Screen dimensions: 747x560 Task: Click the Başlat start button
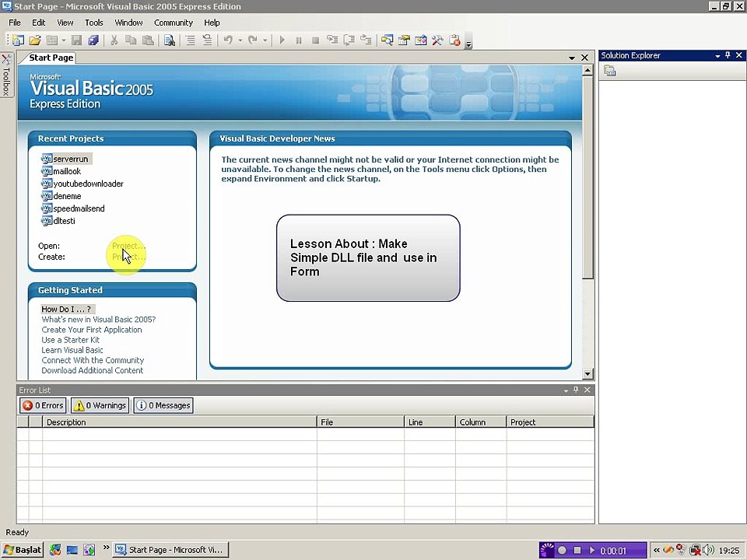(22, 550)
